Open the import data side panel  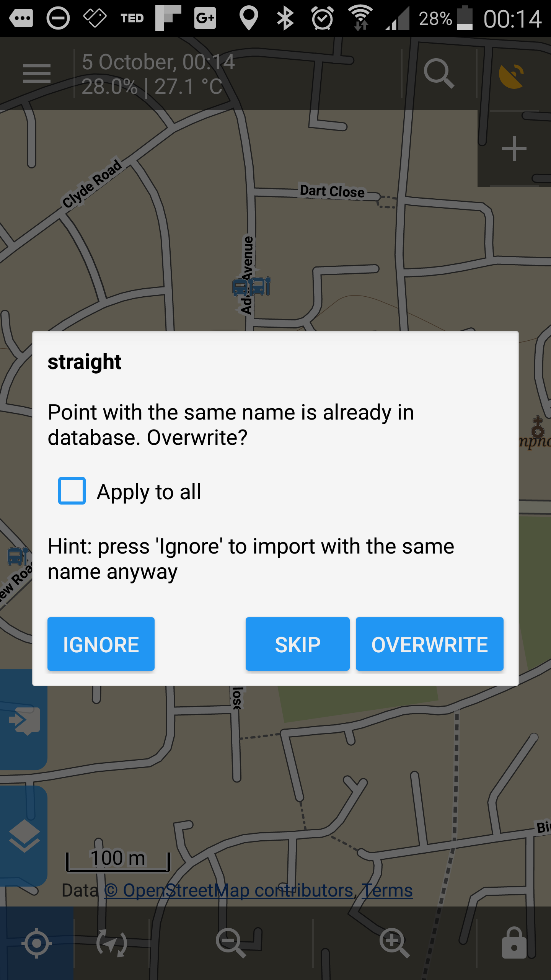(x=24, y=720)
